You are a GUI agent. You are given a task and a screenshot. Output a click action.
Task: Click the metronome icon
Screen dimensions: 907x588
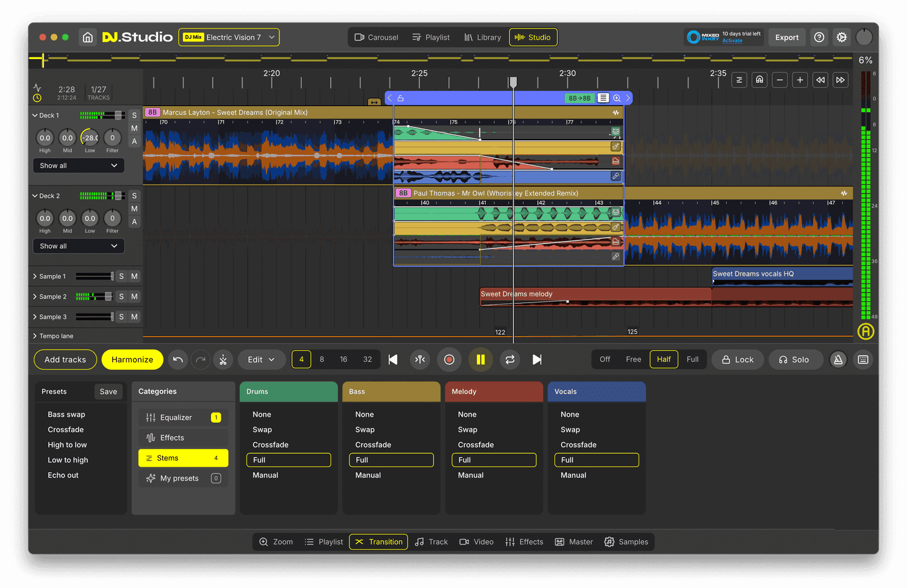[838, 360]
